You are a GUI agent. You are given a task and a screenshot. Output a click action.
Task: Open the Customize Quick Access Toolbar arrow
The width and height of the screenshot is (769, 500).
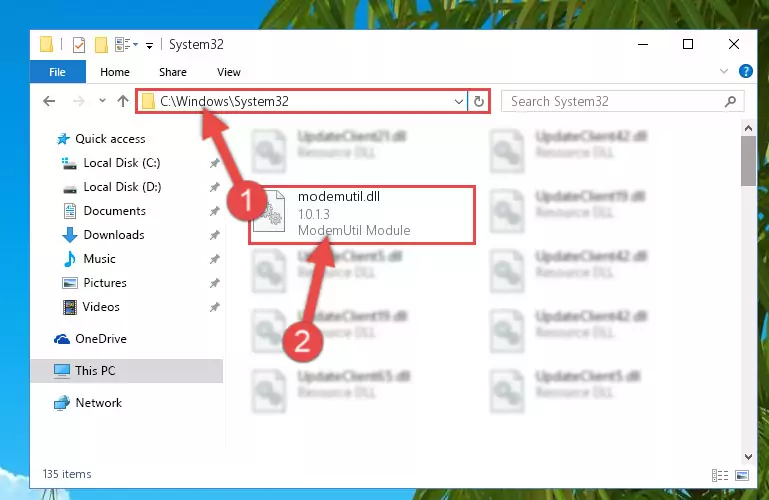tap(150, 46)
